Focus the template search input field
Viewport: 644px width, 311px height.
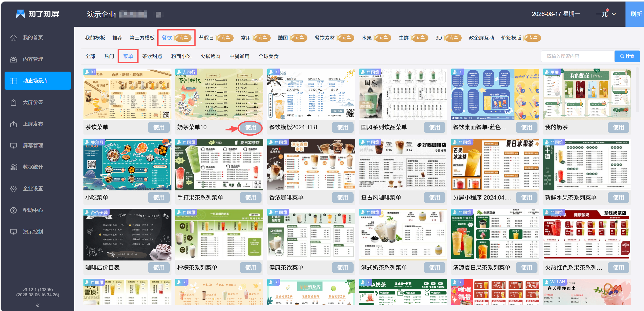pyautogui.click(x=578, y=56)
